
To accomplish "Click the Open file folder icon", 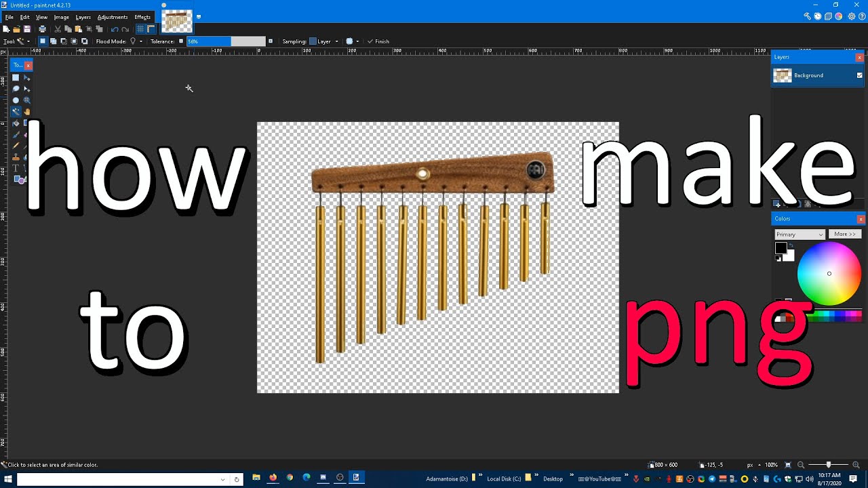I will point(16,29).
